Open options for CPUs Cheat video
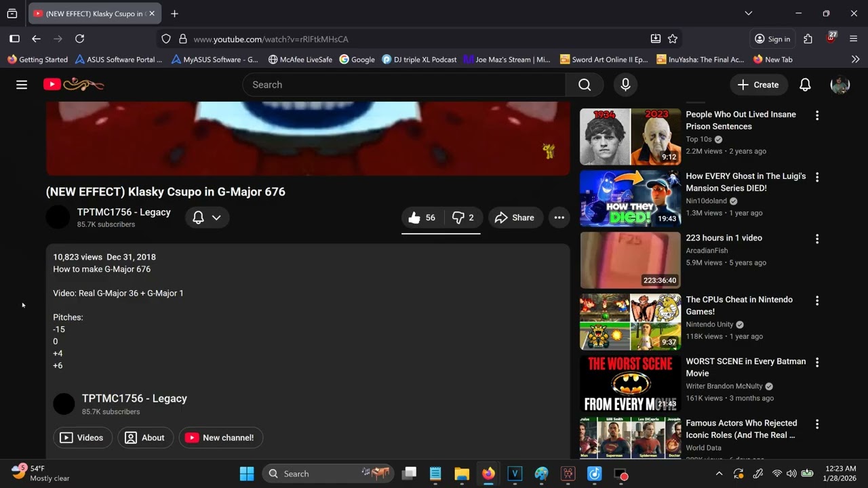The width and height of the screenshot is (868, 488). pyautogui.click(x=817, y=301)
